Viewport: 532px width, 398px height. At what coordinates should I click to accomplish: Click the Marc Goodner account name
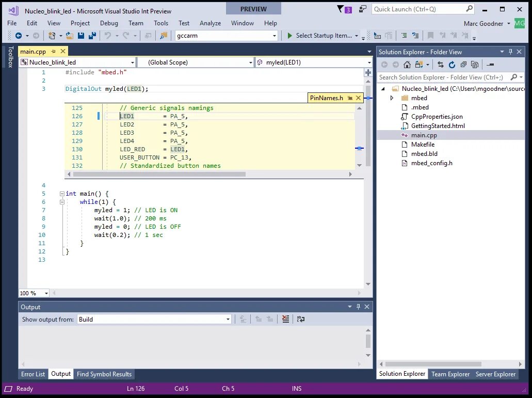(483, 23)
